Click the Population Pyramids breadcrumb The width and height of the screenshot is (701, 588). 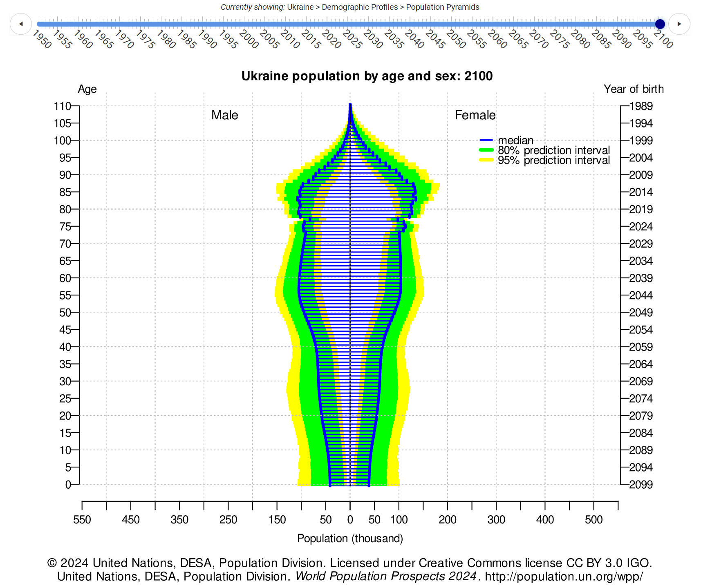[443, 7]
